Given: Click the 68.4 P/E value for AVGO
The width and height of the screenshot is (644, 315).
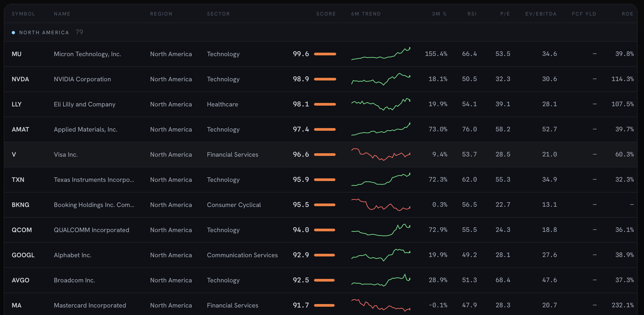Looking at the screenshot, I should 503,280.
